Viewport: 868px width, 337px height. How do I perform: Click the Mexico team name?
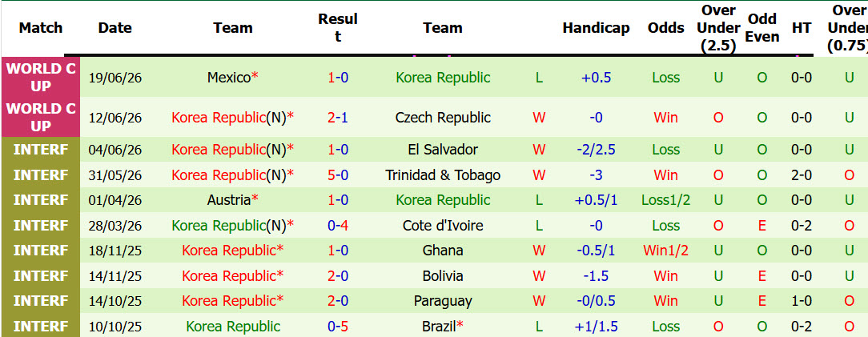(229, 78)
